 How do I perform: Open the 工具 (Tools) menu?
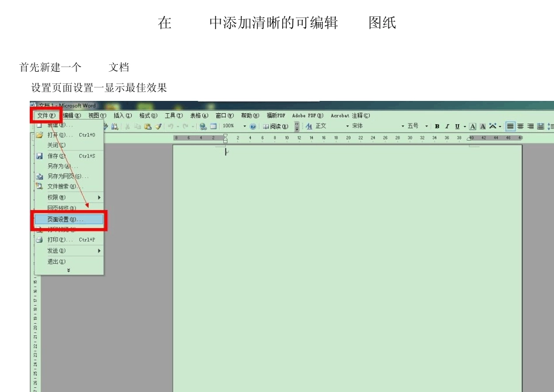click(173, 116)
